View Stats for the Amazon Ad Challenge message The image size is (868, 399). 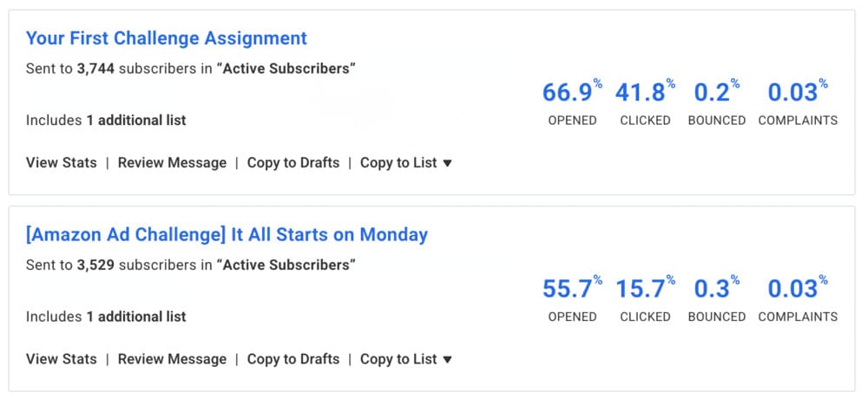click(62, 358)
